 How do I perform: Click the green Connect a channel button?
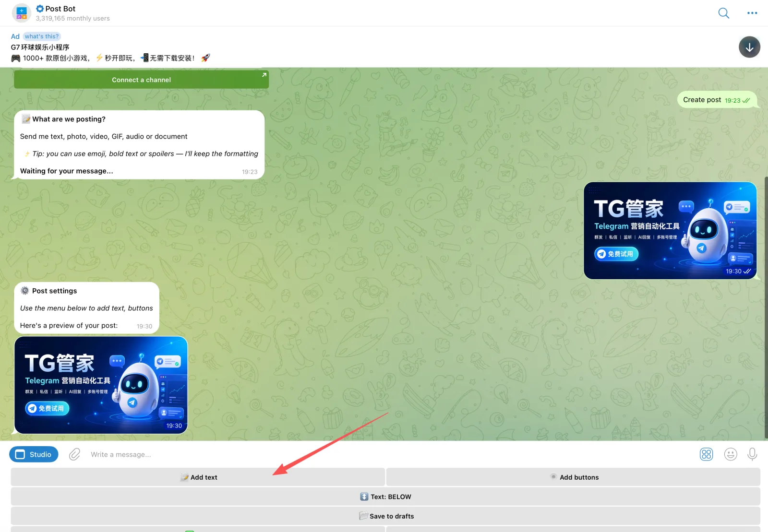(141, 80)
